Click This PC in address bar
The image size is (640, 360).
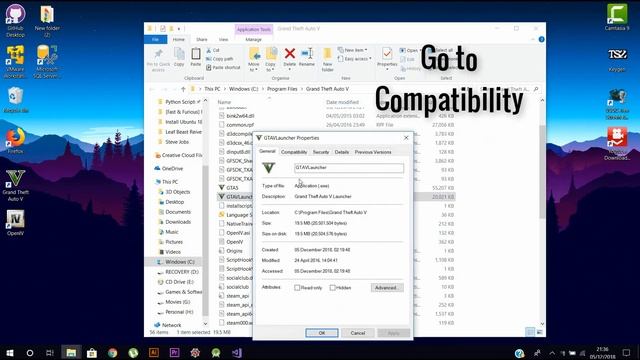point(212,89)
